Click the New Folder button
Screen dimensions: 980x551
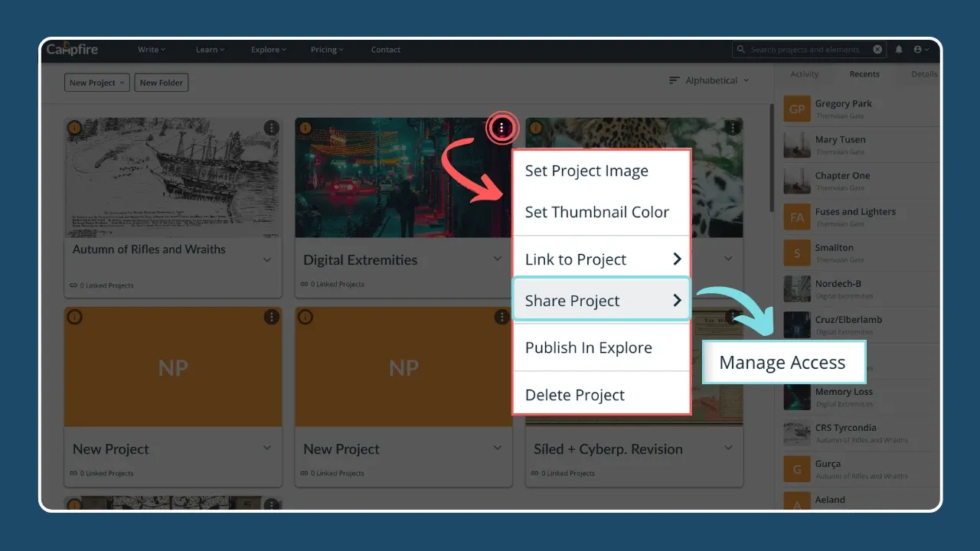click(x=161, y=83)
